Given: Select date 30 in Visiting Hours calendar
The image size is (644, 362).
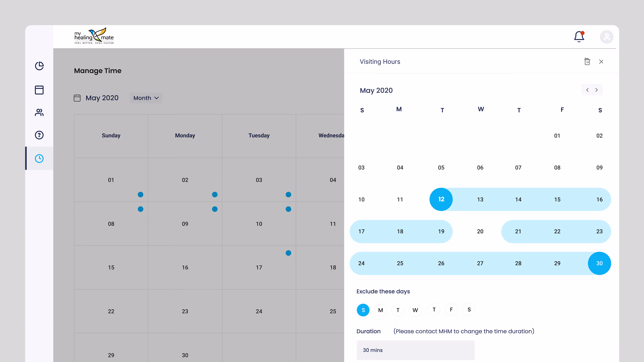Looking at the screenshot, I should (599, 263).
